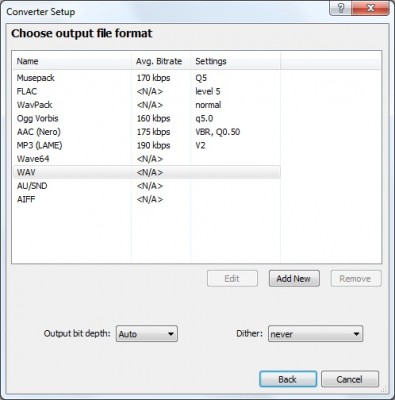The width and height of the screenshot is (395, 400).
Task: Select the WAV format row
Action: tap(147, 172)
